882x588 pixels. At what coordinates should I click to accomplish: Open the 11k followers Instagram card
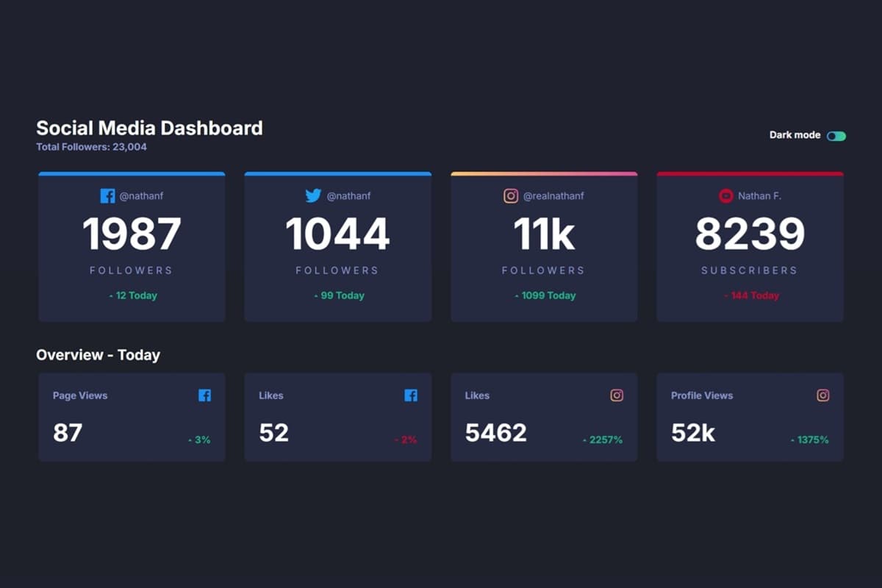pyautogui.click(x=544, y=247)
